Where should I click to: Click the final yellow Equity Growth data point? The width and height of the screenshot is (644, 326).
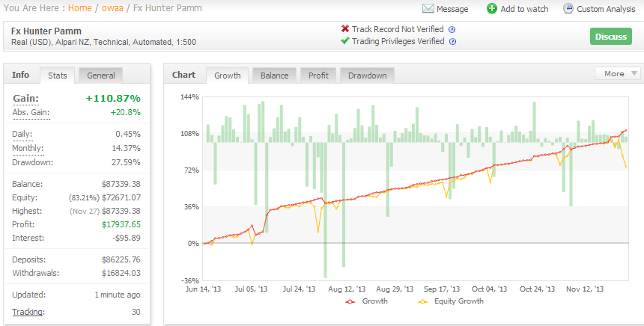[x=626, y=167]
